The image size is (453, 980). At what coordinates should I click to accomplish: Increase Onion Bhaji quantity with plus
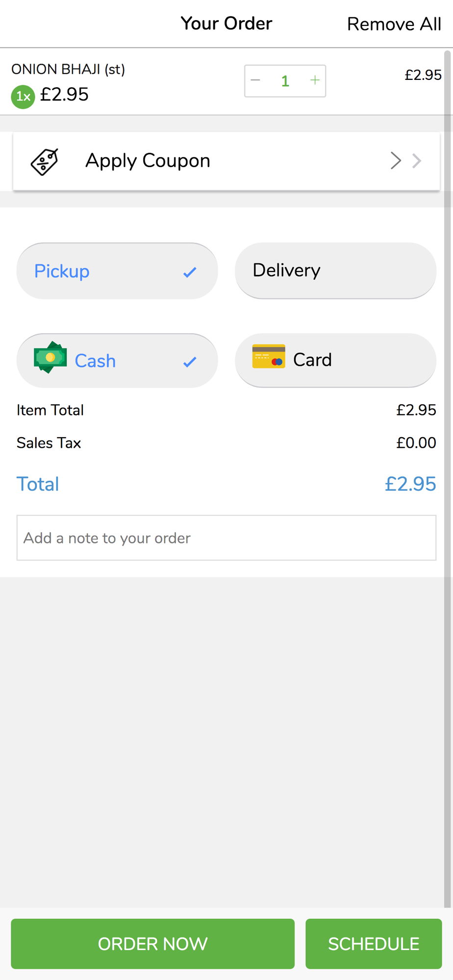click(x=315, y=80)
